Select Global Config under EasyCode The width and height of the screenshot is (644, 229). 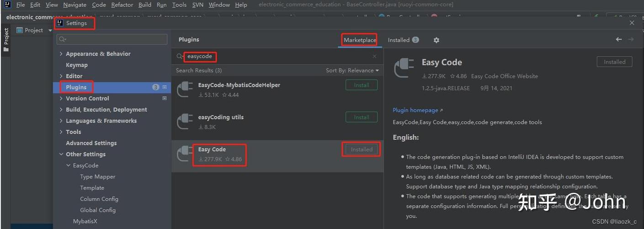98,210
